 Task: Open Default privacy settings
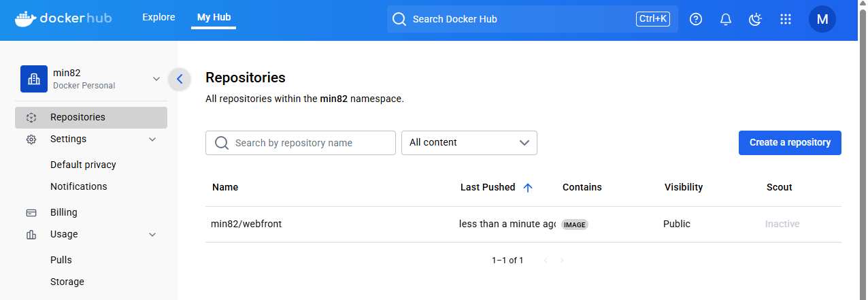tap(83, 165)
